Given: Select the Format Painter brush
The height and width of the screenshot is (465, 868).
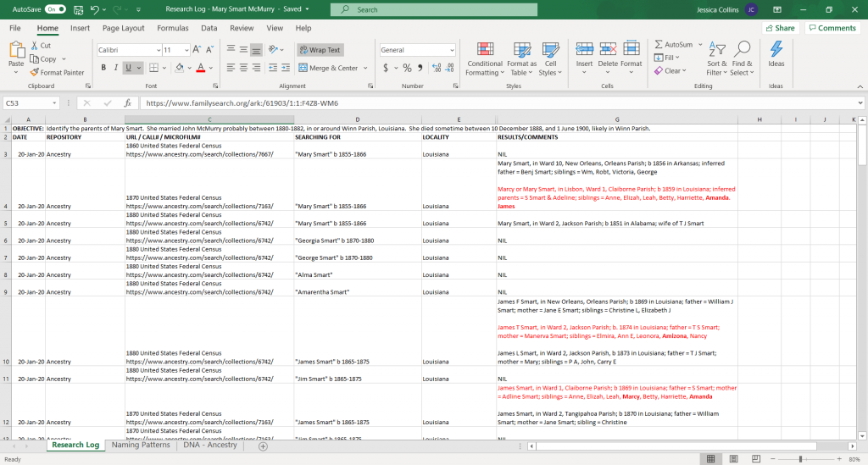Looking at the screenshot, I should point(57,73).
